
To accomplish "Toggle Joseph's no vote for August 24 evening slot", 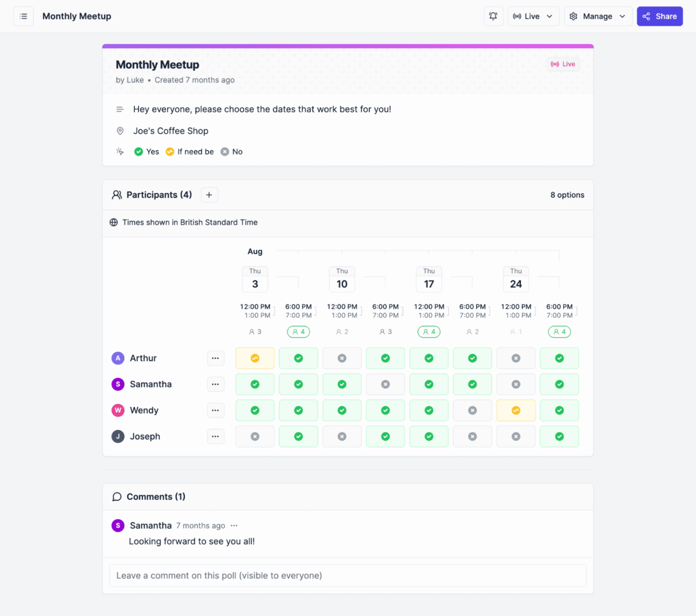I will pos(516,436).
